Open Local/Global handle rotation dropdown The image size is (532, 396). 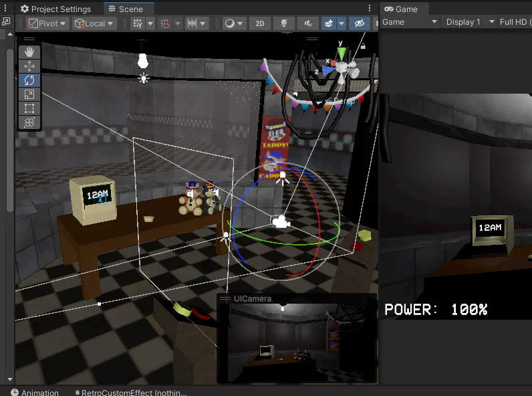(x=94, y=23)
